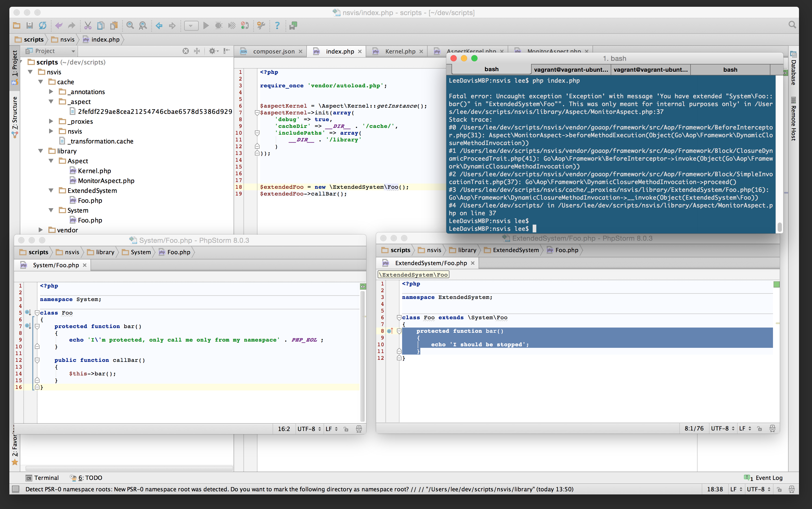Click the Redo arrow icon

72,25
